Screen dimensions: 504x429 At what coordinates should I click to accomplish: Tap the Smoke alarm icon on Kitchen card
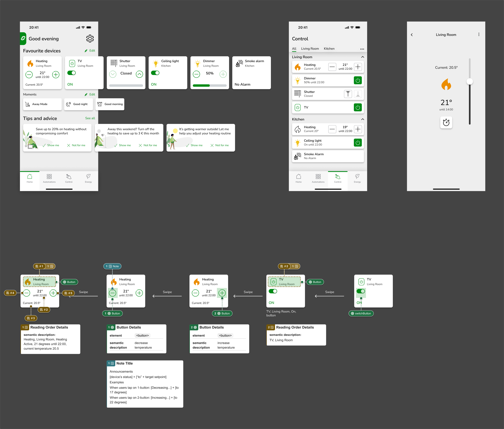(x=239, y=63)
